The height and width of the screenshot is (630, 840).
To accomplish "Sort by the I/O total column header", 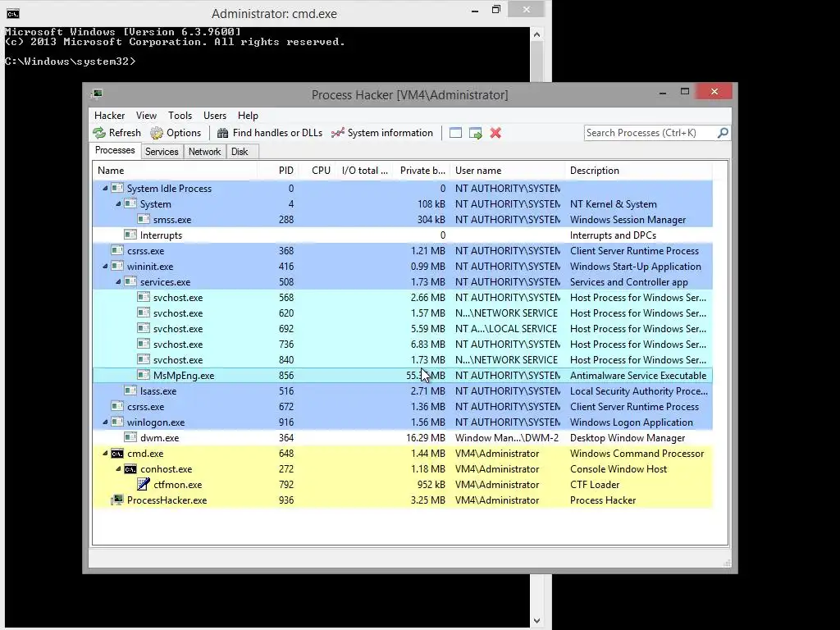I will pos(364,171).
